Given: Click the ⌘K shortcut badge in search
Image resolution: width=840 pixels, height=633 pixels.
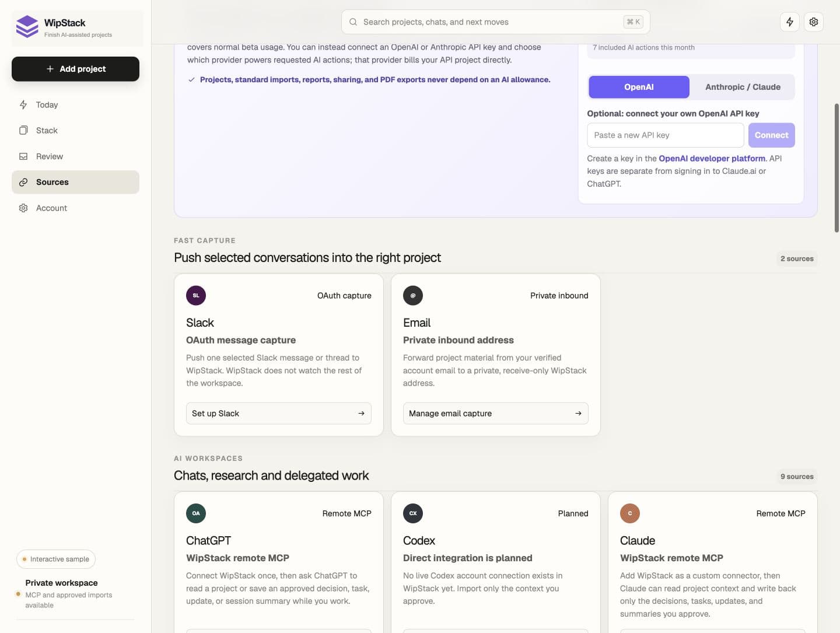Looking at the screenshot, I should pos(633,22).
